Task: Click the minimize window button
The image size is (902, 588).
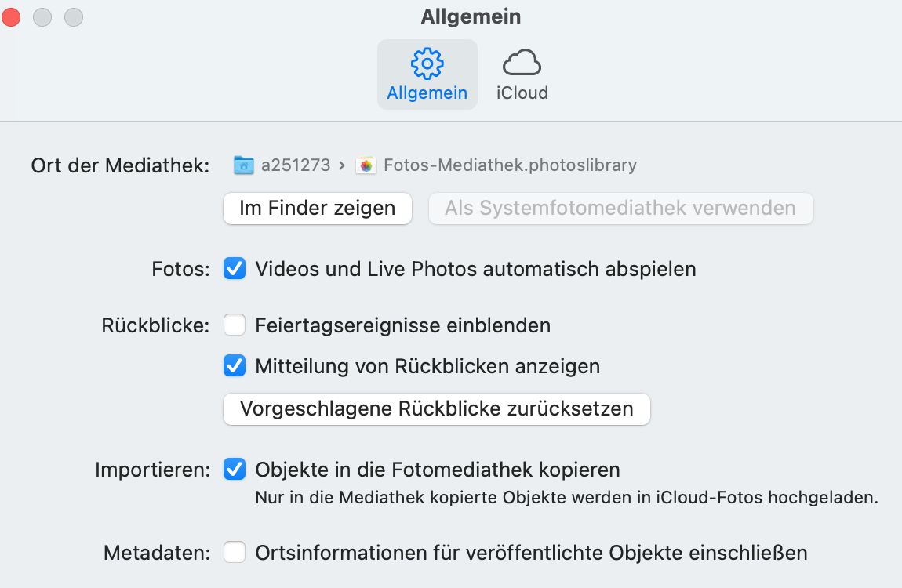Action: pyautogui.click(x=42, y=16)
